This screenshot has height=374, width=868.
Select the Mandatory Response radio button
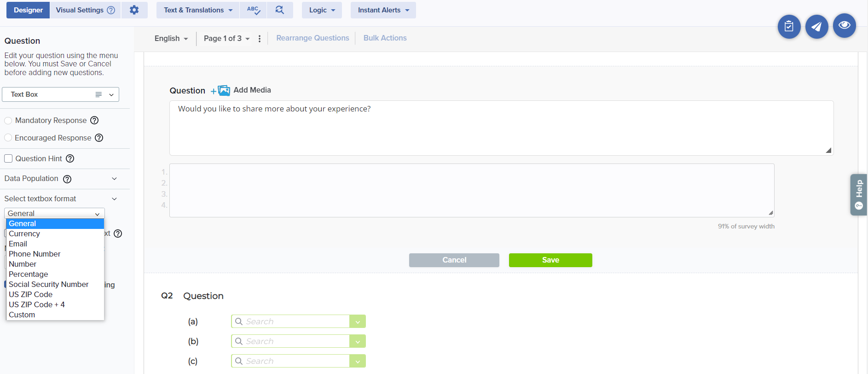8,121
